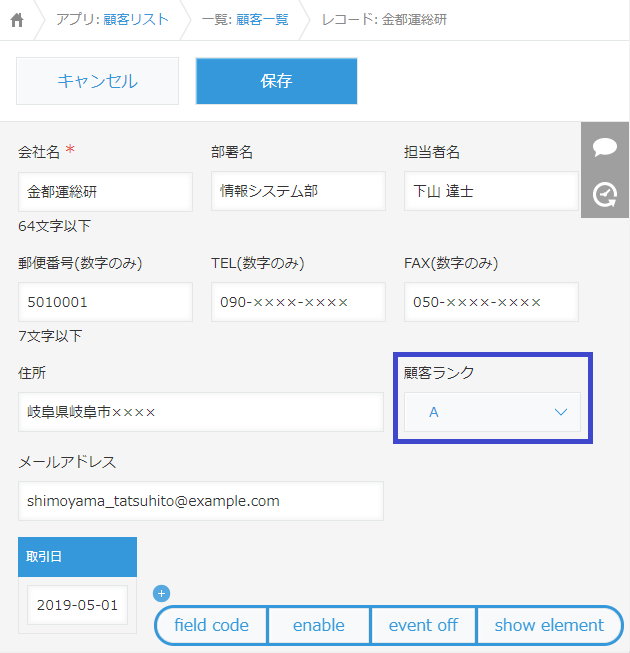Click the メールアドレス label
Screen dimensions: 630x653
[x=67, y=462]
